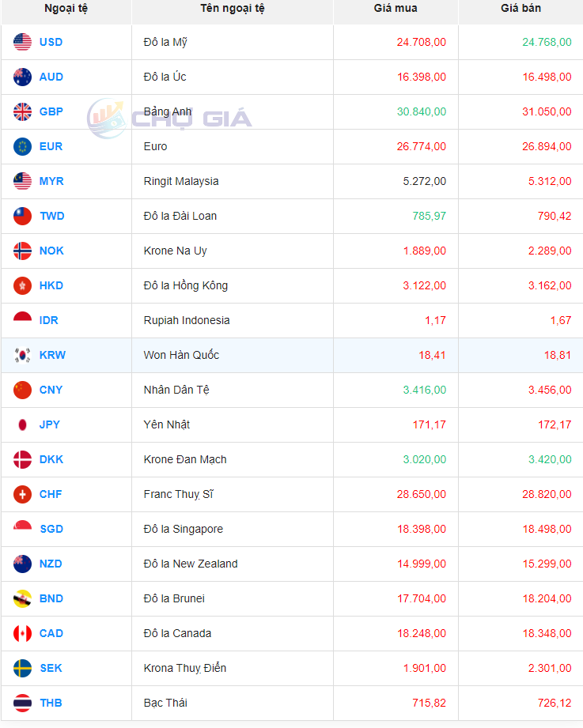Screen dimensions: 583x728
Task: Click the NZD currency code
Action: [x=51, y=564]
